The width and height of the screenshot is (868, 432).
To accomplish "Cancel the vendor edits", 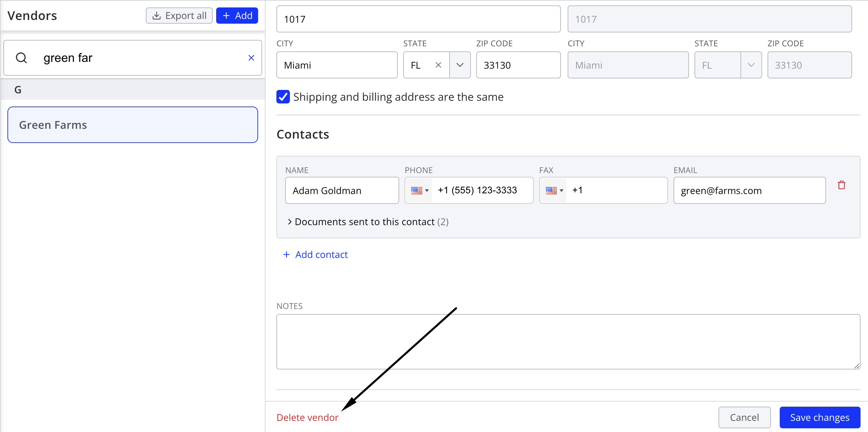I will point(745,417).
